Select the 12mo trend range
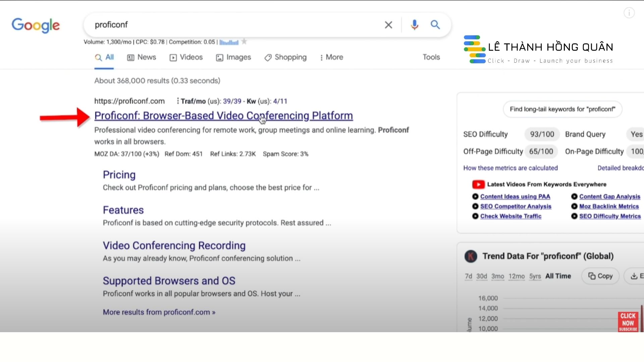 (x=516, y=276)
